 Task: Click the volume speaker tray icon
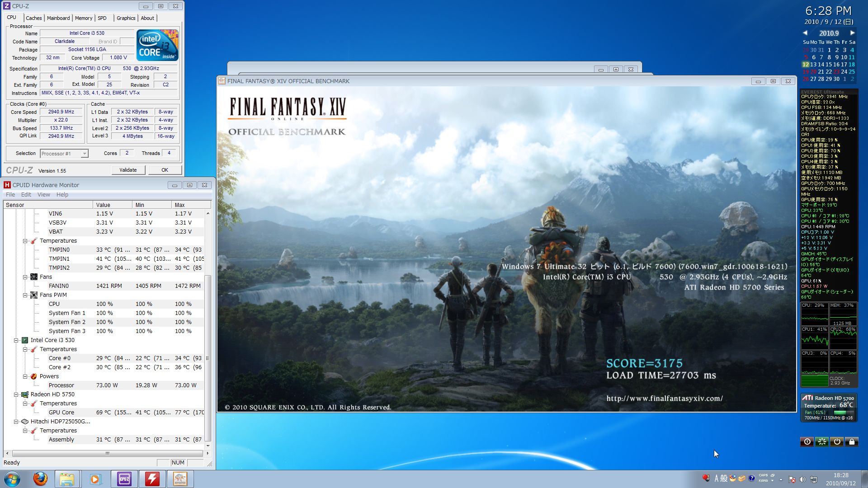(x=802, y=479)
